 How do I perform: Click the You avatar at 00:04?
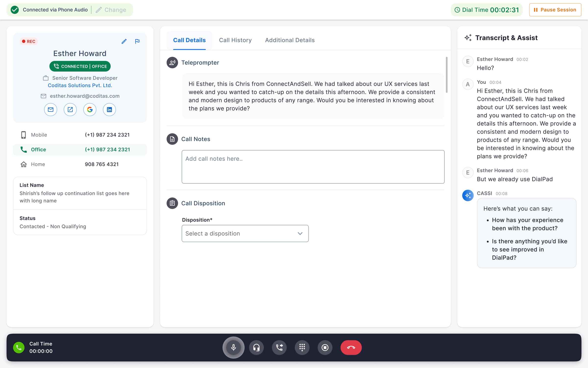click(x=468, y=84)
